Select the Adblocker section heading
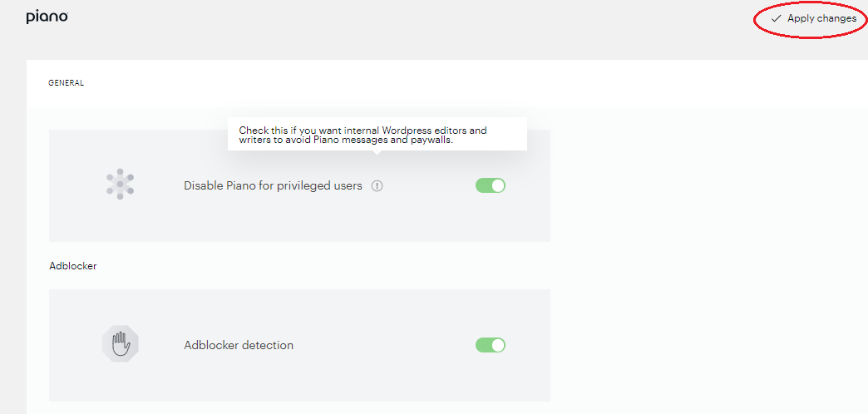Viewport: 868px width, 414px height. (73, 266)
